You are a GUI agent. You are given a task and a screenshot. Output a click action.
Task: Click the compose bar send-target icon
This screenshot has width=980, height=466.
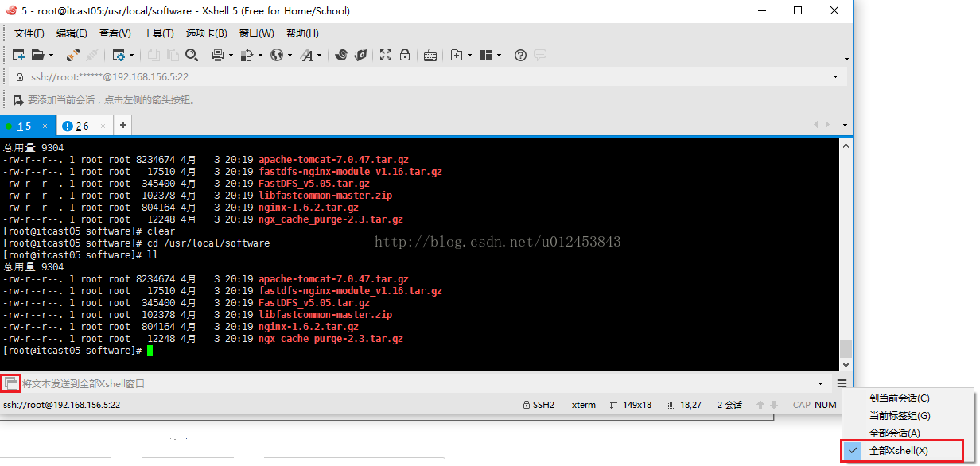click(x=11, y=383)
